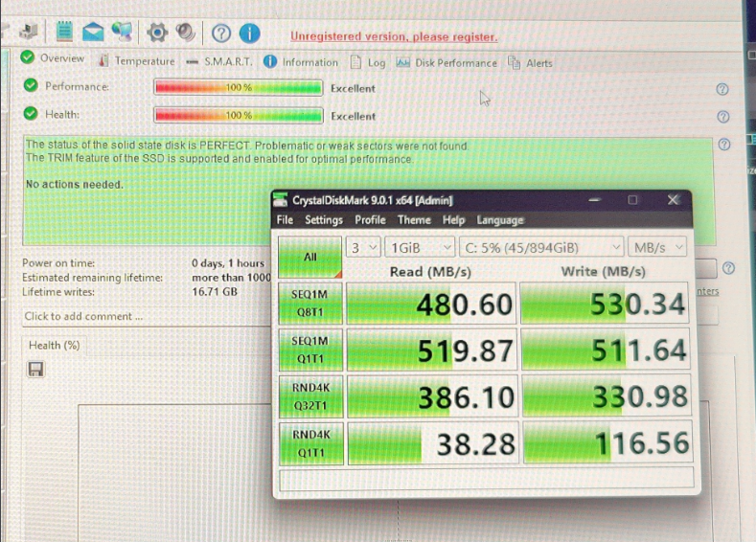The height and width of the screenshot is (542, 756).
Task: Run the SEQ1M Q1T1 test button
Action: pyautogui.click(x=310, y=350)
